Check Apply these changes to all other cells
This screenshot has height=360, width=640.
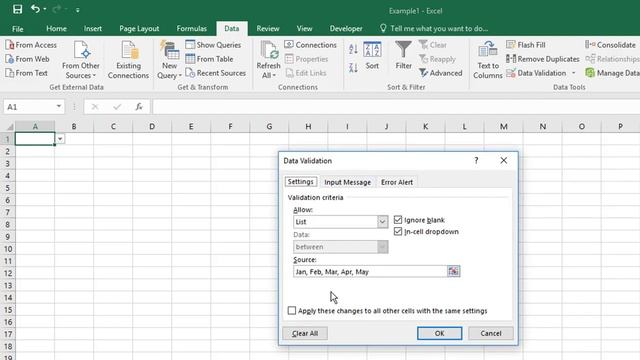pyautogui.click(x=292, y=311)
